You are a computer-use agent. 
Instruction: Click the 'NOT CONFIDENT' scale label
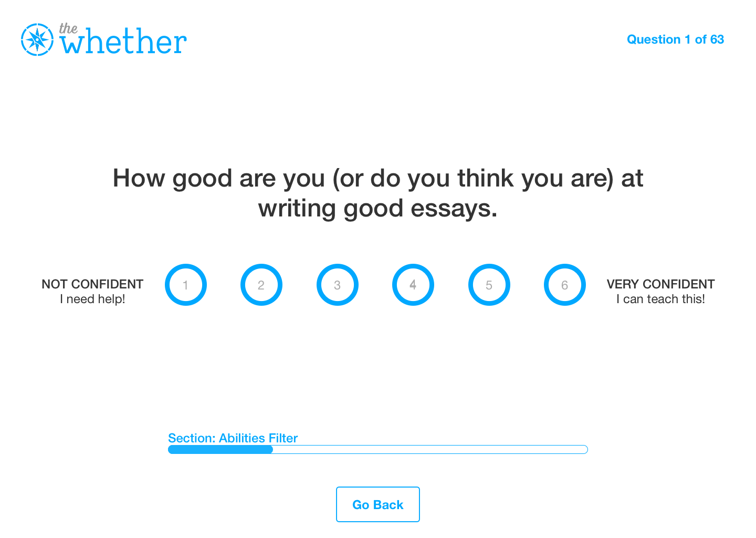pos(92,284)
